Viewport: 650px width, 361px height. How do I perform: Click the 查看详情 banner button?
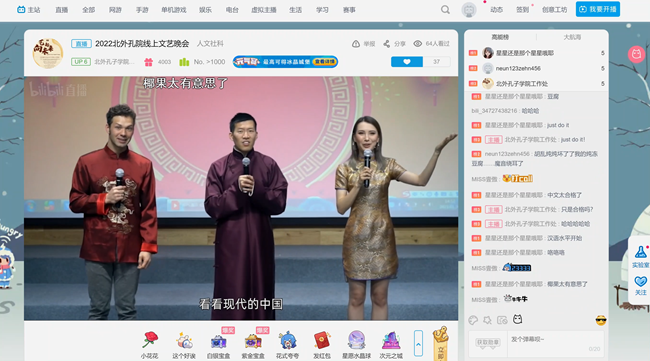point(324,62)
